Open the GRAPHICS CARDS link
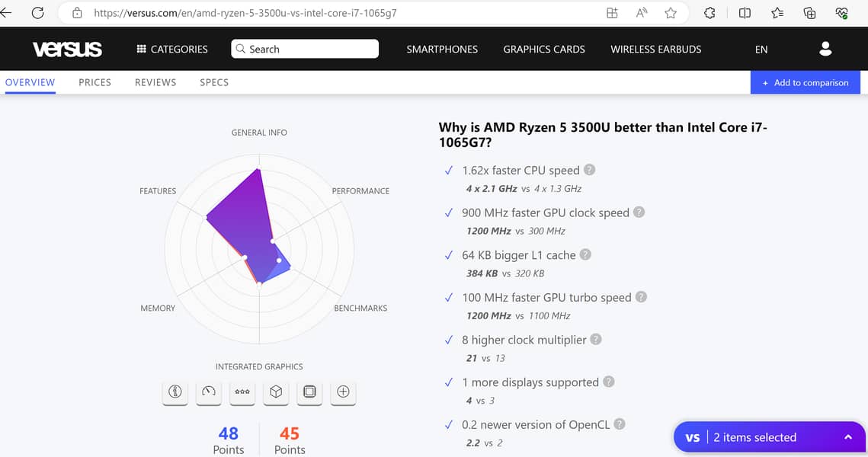 (544, 49)
